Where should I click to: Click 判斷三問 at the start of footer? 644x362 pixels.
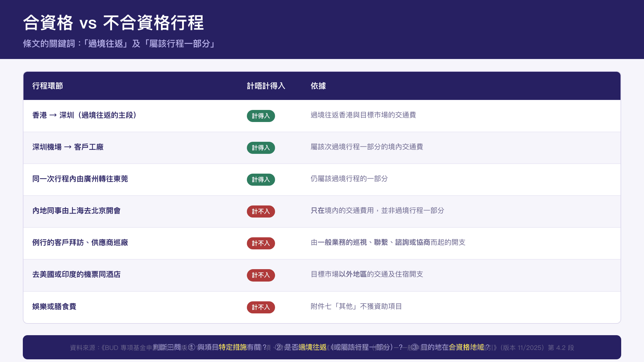(x=167, y=347)
